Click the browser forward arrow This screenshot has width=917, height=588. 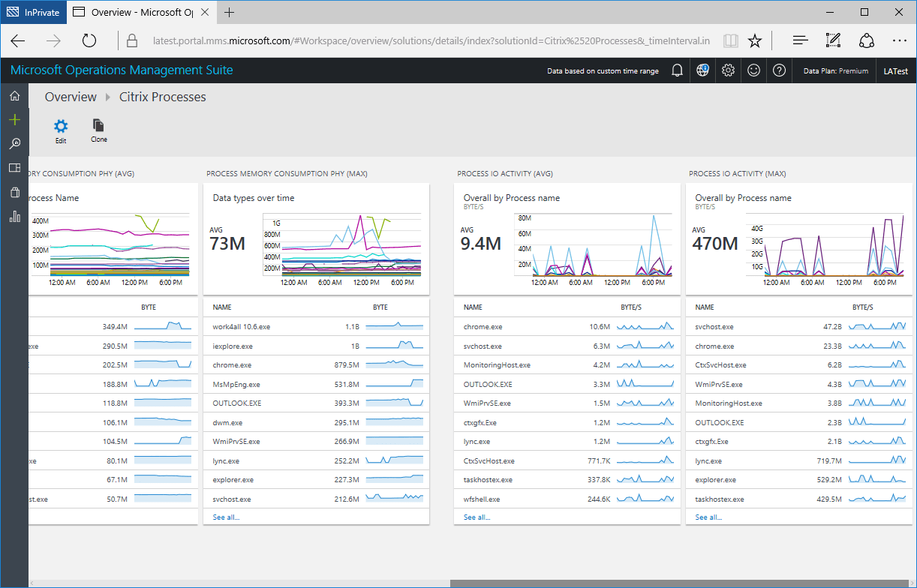53,40
